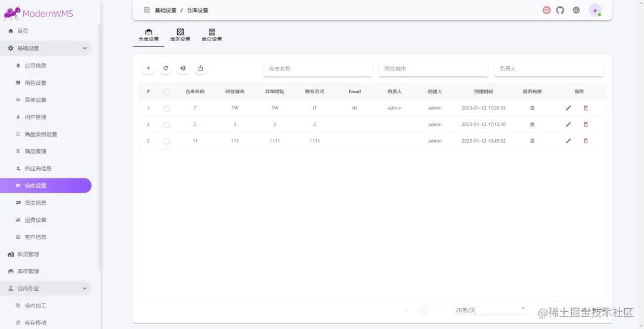This screenshot has height=329, width=644.
Task: Open the red Gitee icon in header
Action: [547, 10]
